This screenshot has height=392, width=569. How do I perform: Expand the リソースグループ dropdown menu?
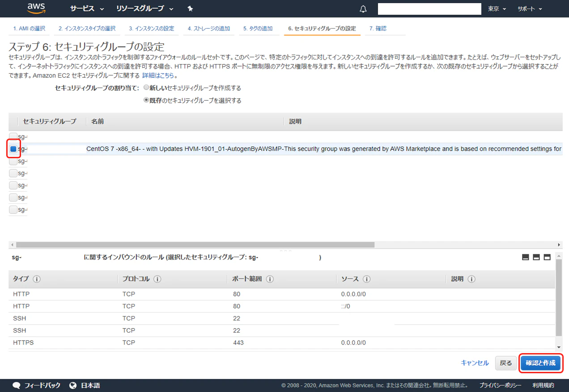(x=144, y=9)
